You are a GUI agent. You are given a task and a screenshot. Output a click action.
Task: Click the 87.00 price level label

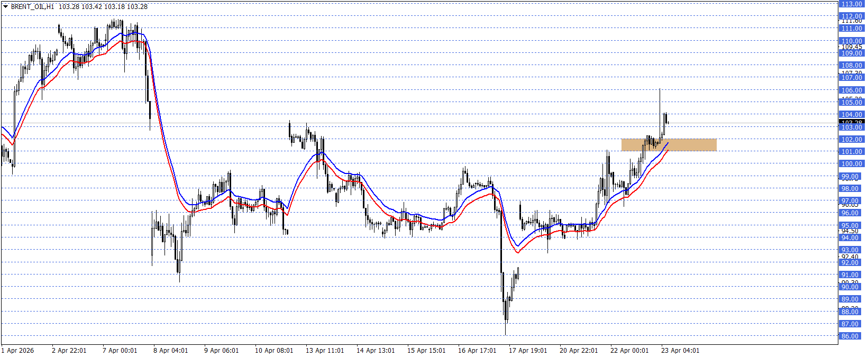coord(850,324)
